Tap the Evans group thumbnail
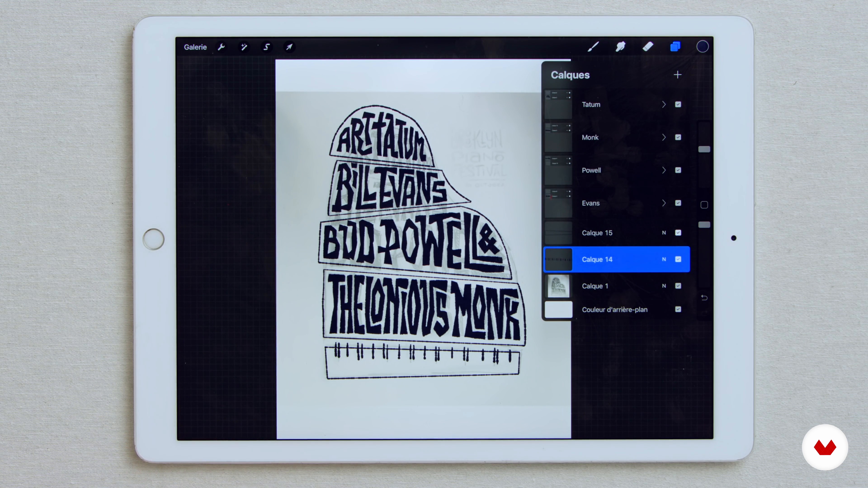 point(558,203)
